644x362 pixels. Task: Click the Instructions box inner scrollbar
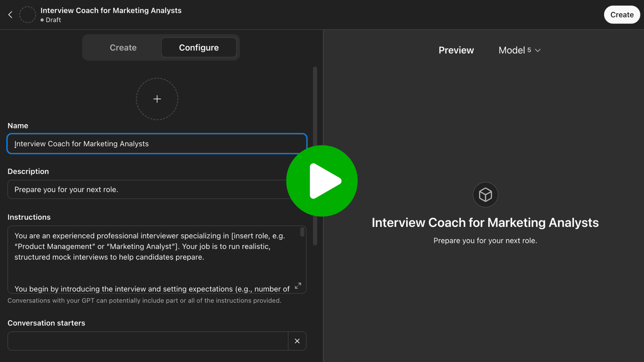point(302,232)
